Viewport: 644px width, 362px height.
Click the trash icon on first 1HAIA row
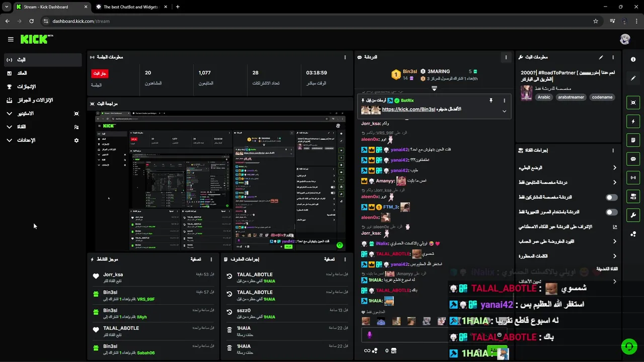pos(229,330)
